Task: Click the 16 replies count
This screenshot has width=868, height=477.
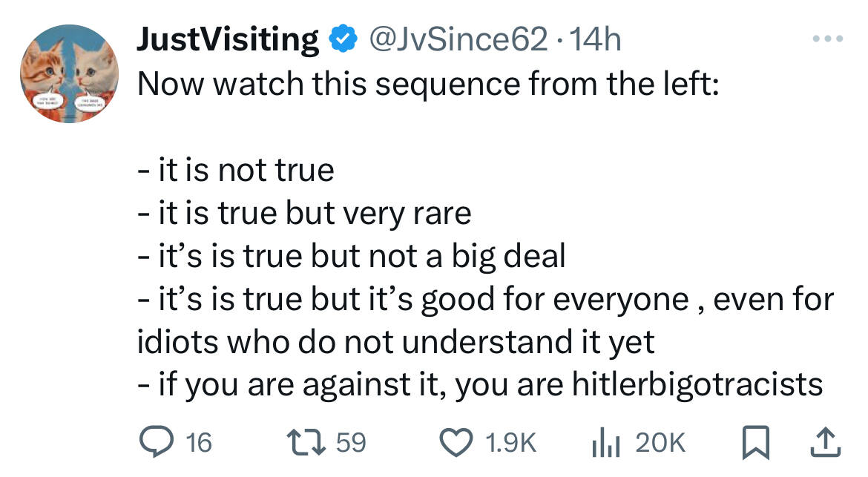Action: tap(199, 443)
